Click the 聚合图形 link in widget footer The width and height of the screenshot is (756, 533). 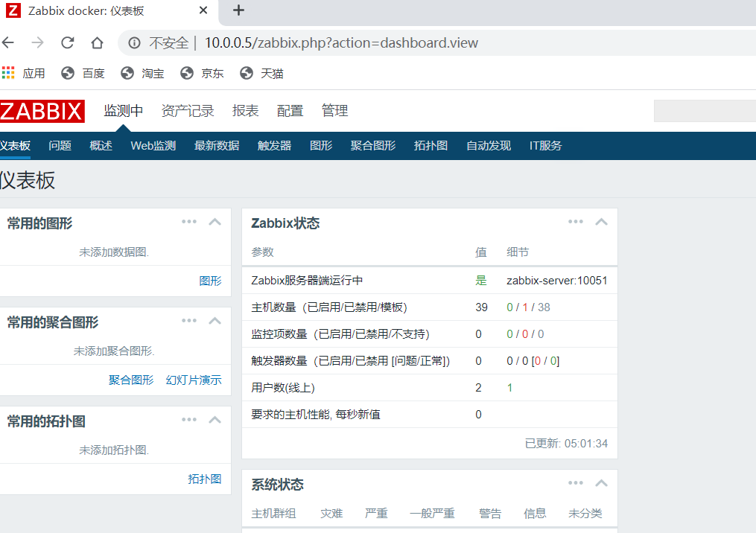tap(131, 380)
